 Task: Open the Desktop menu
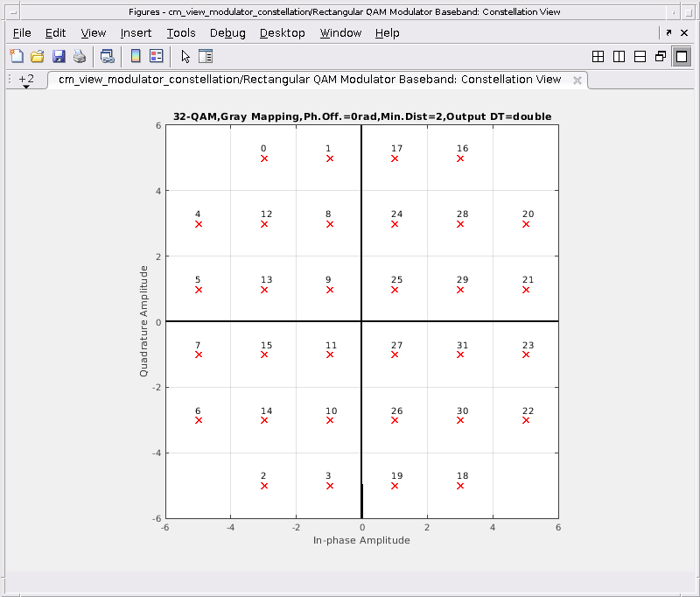click(282, 33)
